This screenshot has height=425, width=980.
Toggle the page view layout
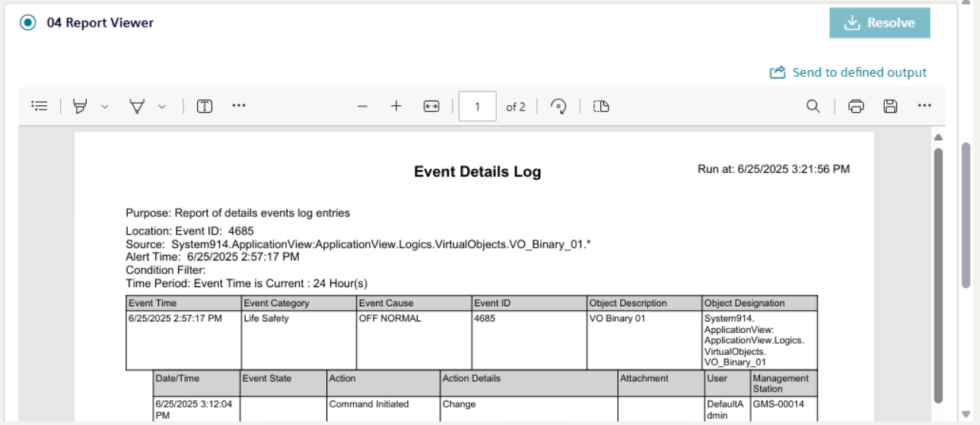pos(601,107)
